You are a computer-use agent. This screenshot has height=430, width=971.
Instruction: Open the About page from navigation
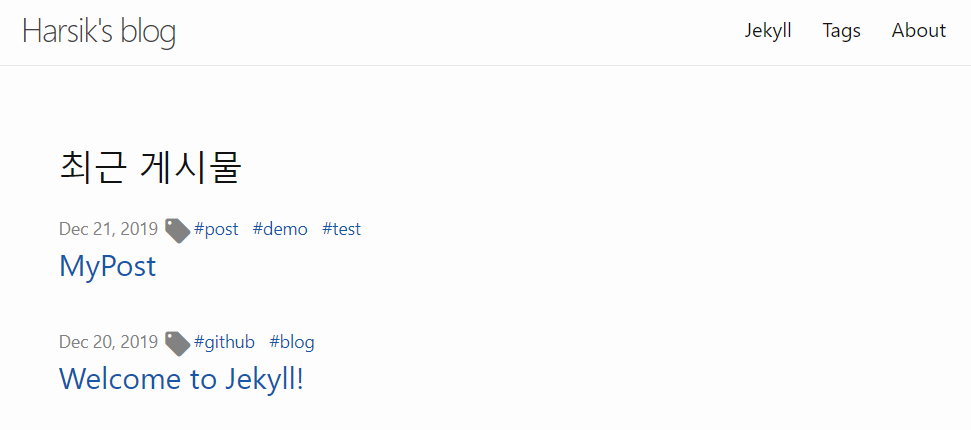[x=919, y=30]
